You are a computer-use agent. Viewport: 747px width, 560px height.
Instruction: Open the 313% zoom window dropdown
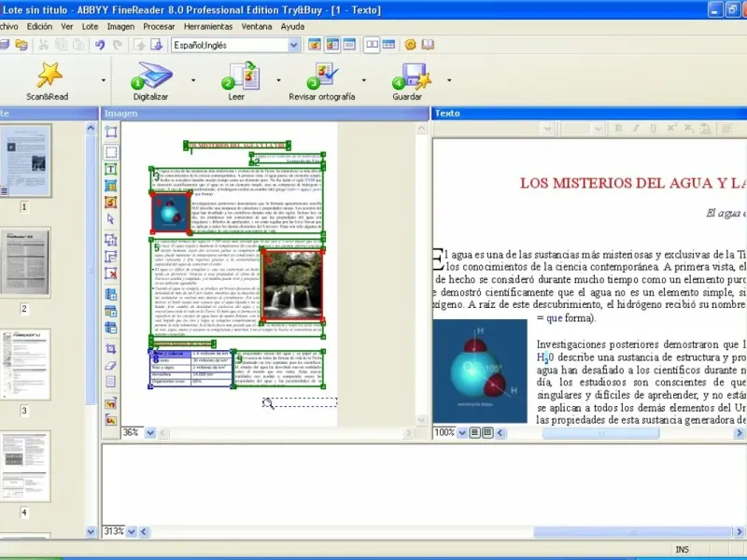click(132, 531)
